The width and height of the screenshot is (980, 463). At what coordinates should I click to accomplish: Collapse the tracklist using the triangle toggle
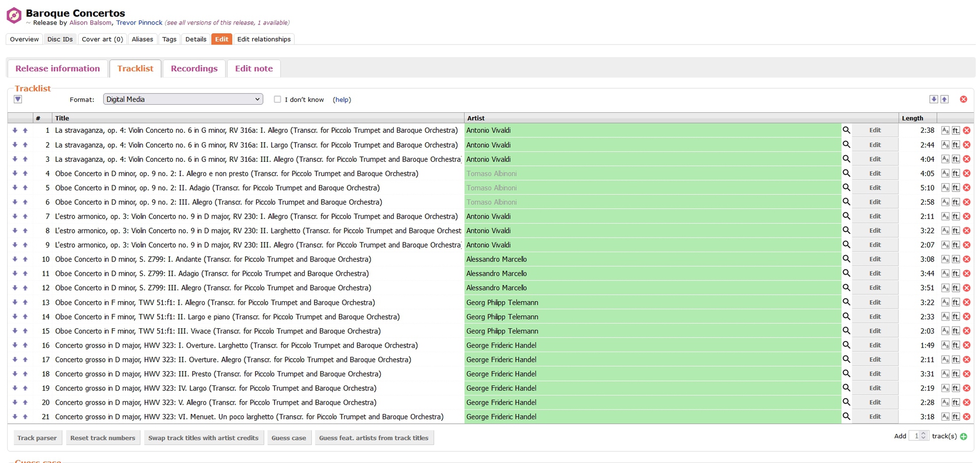[x=18, y=100]
